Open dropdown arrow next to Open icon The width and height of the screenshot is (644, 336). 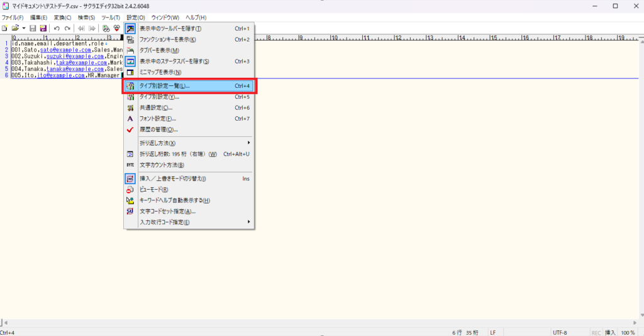23,28
